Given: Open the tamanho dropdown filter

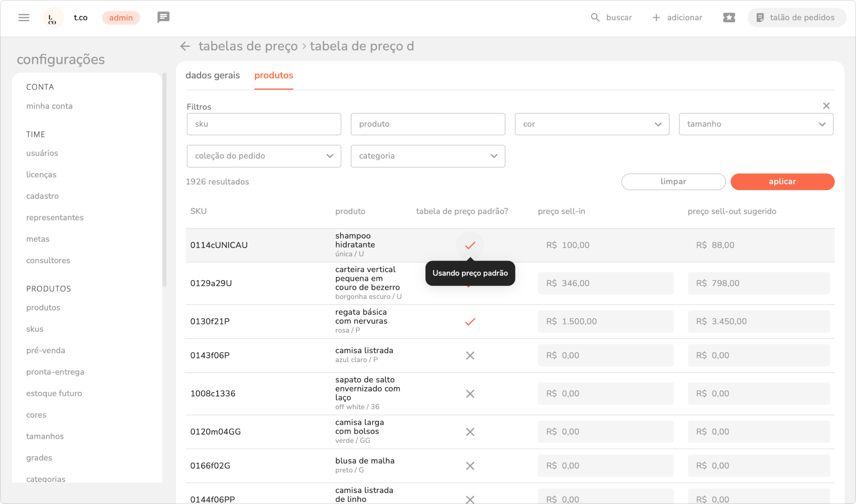Looking at the screenshot, I should pos(756,124).
